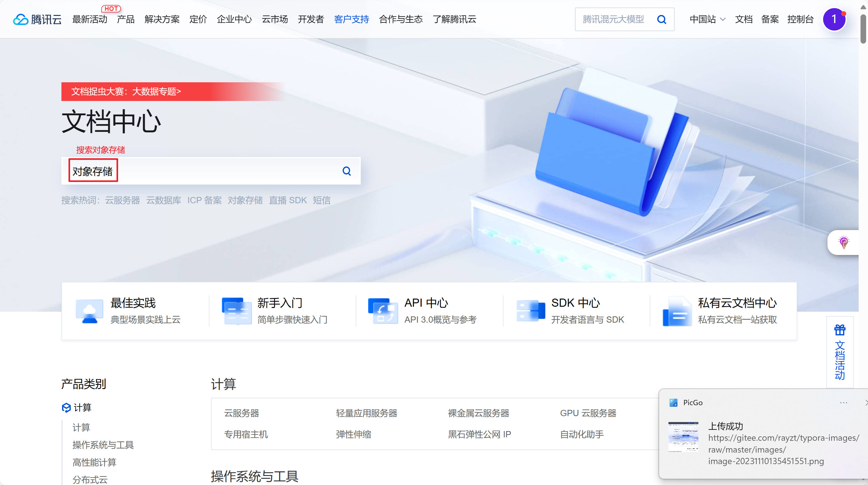Click the 最佳实践 cloud icon
The image size is (868, 485).
89,311
